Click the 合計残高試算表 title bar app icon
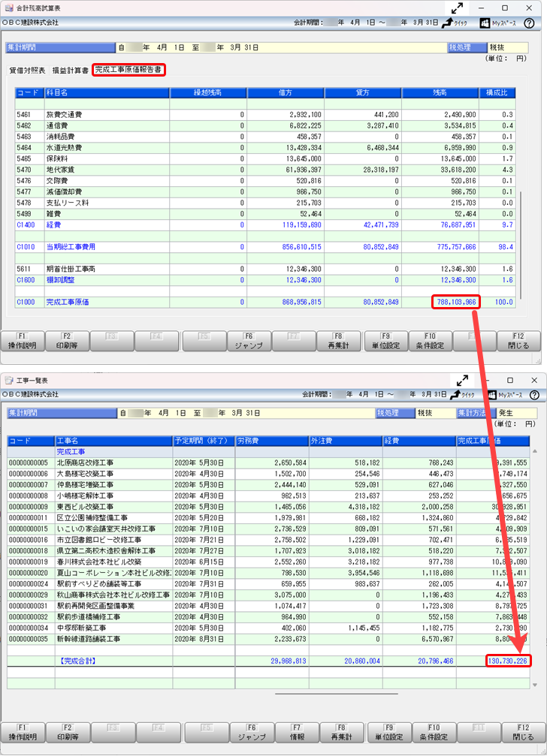 pyautogui.click(x=9, y=8)
